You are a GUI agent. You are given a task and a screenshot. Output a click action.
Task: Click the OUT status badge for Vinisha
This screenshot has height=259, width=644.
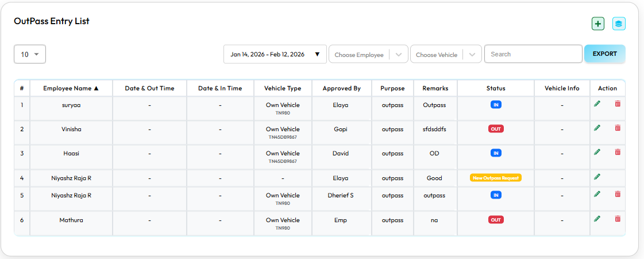click(x=495, y=129)
